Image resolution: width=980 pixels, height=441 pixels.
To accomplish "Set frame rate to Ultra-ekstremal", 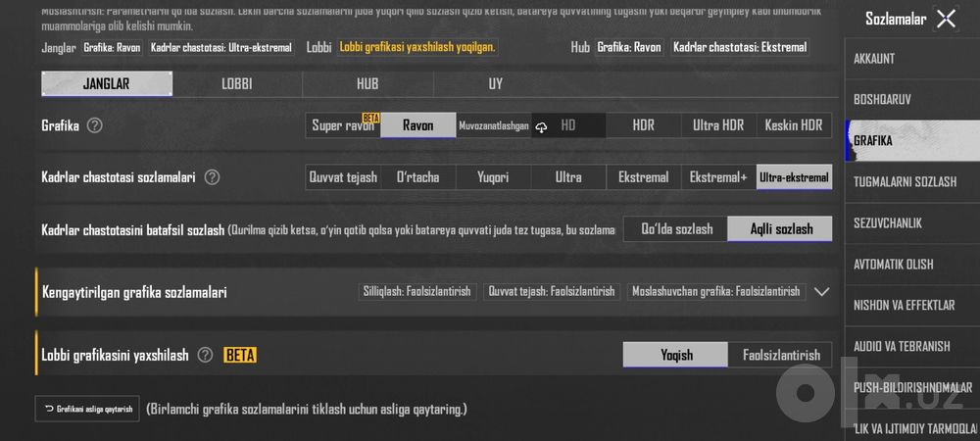I will [x=794, y=177].
